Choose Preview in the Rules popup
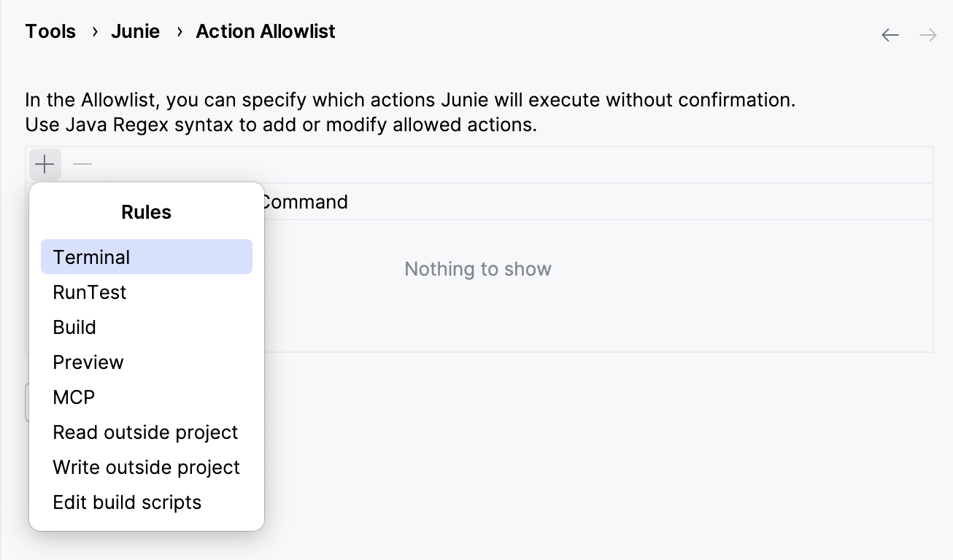Viewport: 953px width, 560px height. click(88, 362)
